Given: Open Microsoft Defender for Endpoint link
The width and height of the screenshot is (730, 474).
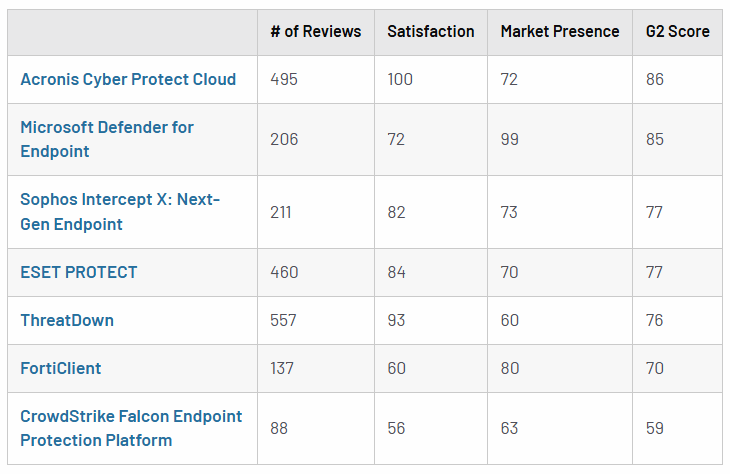Looking at the screenshot, I should [x=107, y=139].
